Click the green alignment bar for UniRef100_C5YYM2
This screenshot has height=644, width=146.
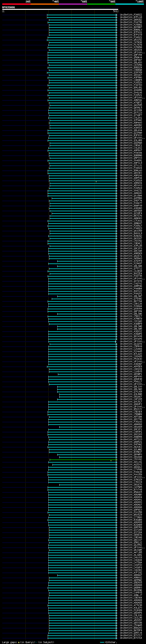click(x=83, y=459)
